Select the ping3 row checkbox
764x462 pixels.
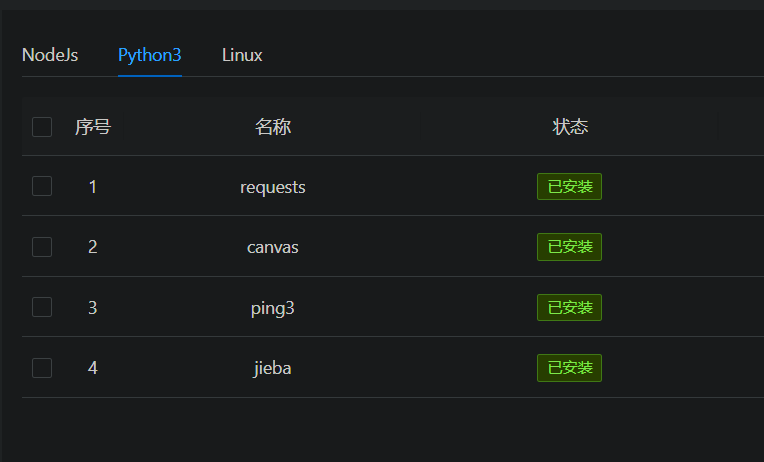point(42,307)
